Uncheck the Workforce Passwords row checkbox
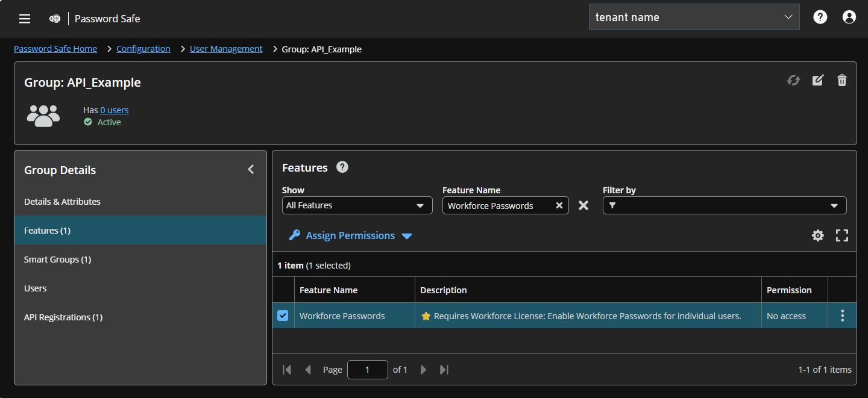 283,315
